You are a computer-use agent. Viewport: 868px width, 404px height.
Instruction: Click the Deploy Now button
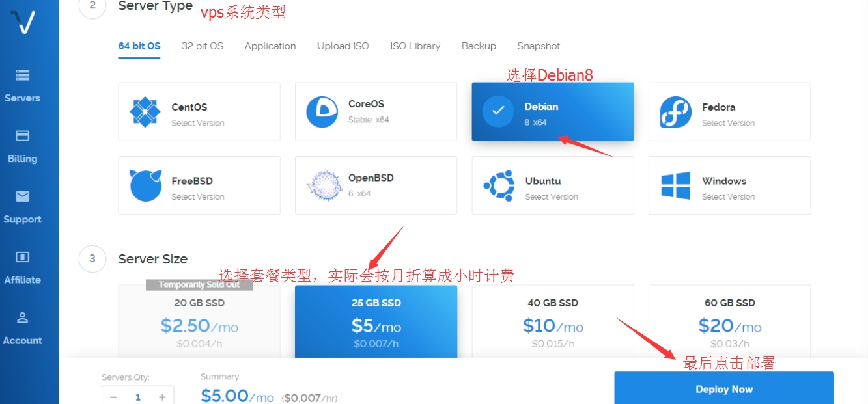point(723,389)
